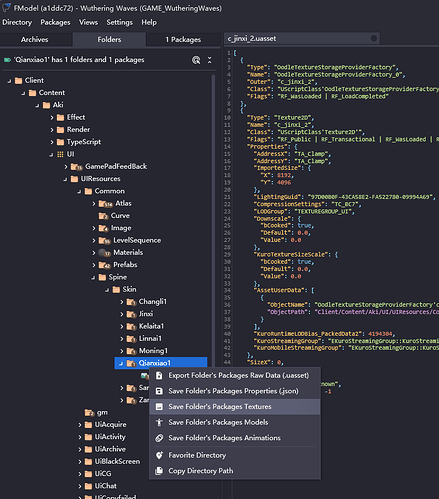Open the Packages menu

tap(55, 22)
